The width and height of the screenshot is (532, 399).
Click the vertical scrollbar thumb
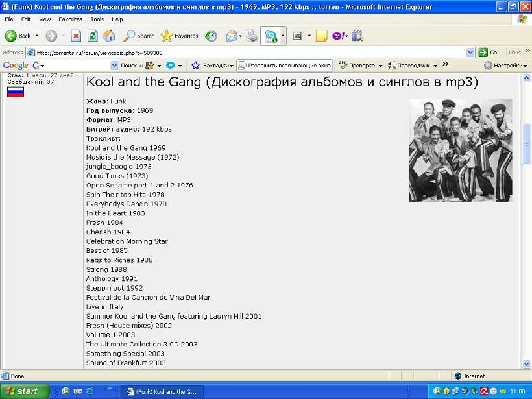click(527, 144)
